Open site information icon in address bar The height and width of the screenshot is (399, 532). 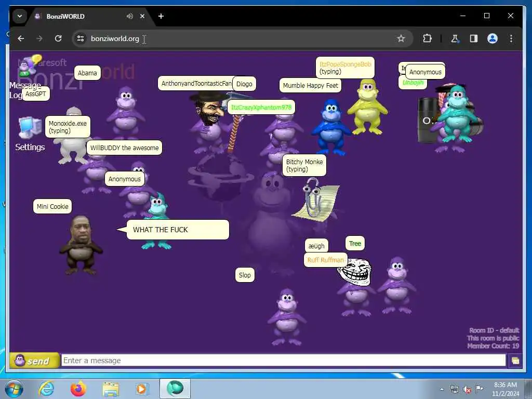pos(81,38)
